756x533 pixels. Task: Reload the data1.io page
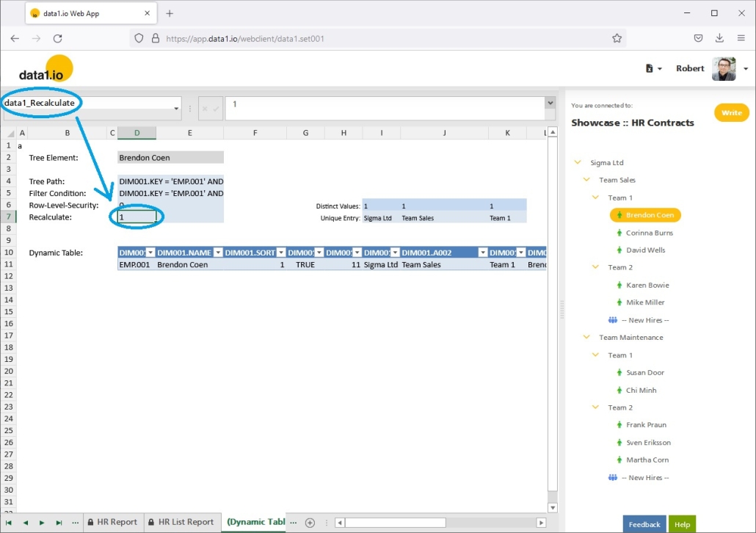(x=58, y=39)
